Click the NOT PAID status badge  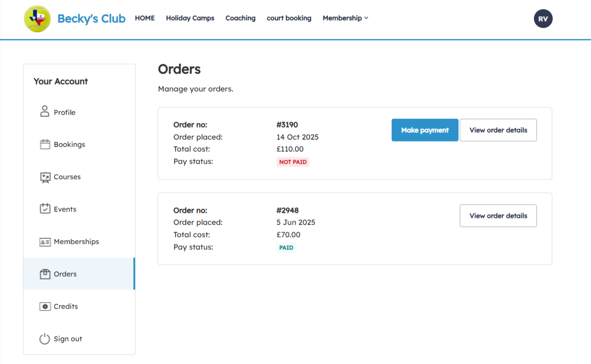click(293, 162)
